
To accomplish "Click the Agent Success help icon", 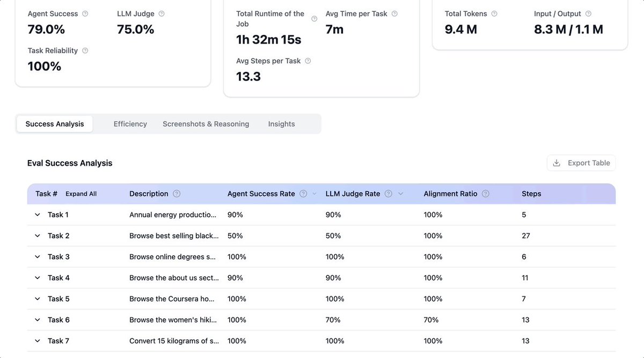I will (x=85, y=14).
